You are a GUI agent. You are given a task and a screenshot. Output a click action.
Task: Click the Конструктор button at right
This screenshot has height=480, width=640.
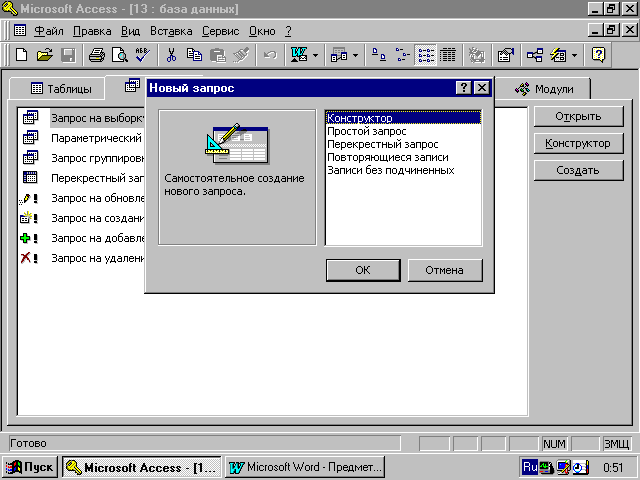coord(578,143)
